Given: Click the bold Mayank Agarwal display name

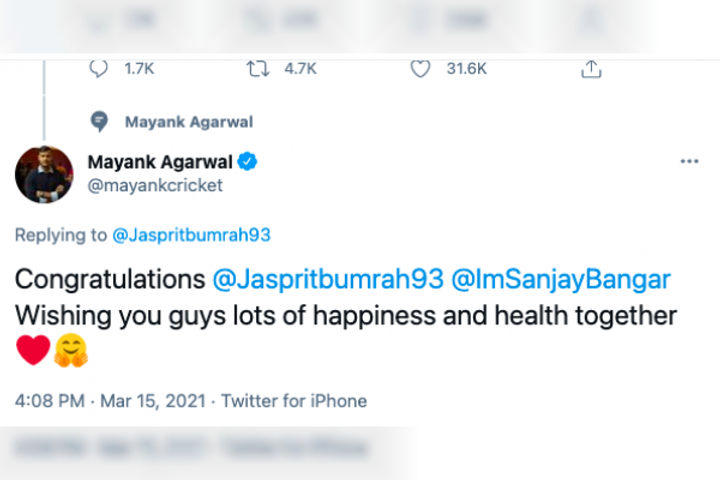Looking at the screenshot, I should pos(160,162).
